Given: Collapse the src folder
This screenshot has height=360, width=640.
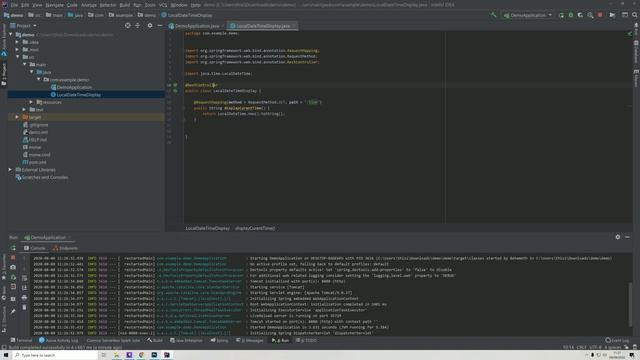Looking at the screenshot, I should coord(18,57).
